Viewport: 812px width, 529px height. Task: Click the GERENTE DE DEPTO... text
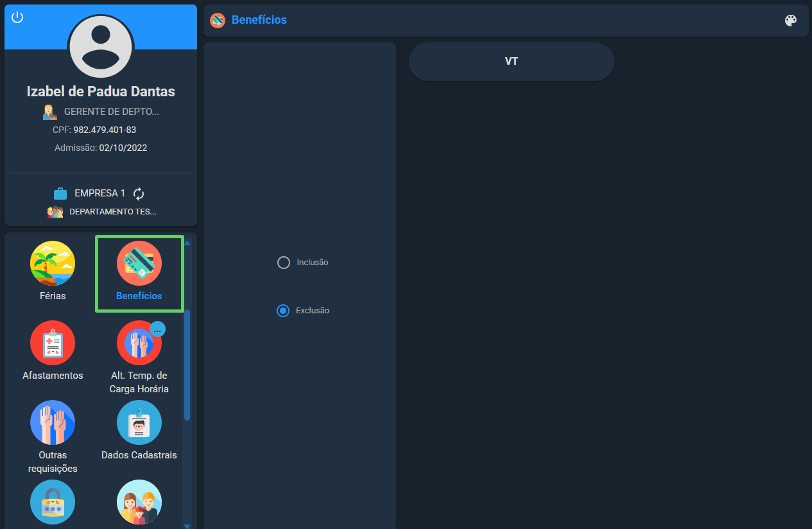112,112
